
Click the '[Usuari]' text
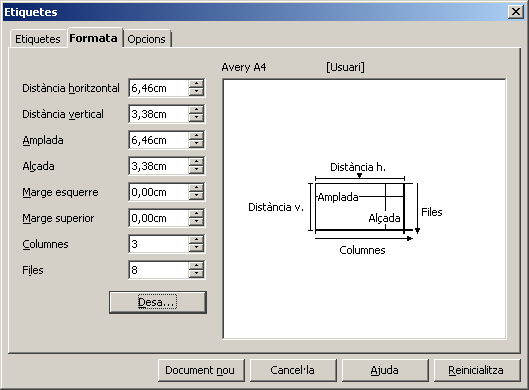345,67
